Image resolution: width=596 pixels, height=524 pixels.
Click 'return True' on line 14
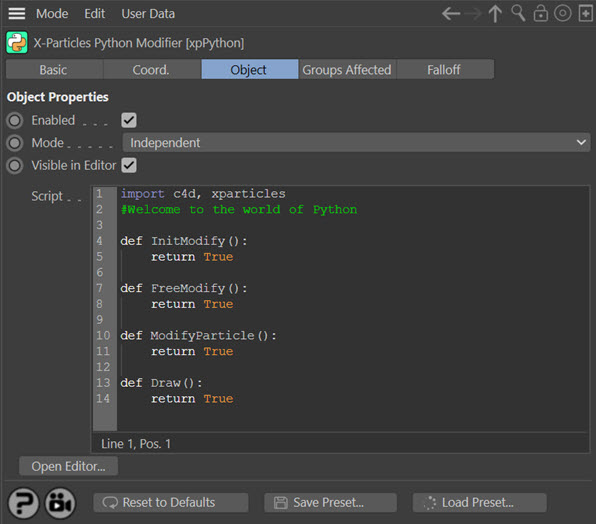(x=192, y=399)
